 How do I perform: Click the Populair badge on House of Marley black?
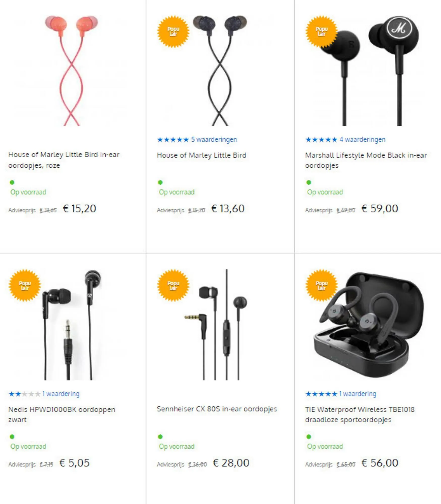coord(173,31)
